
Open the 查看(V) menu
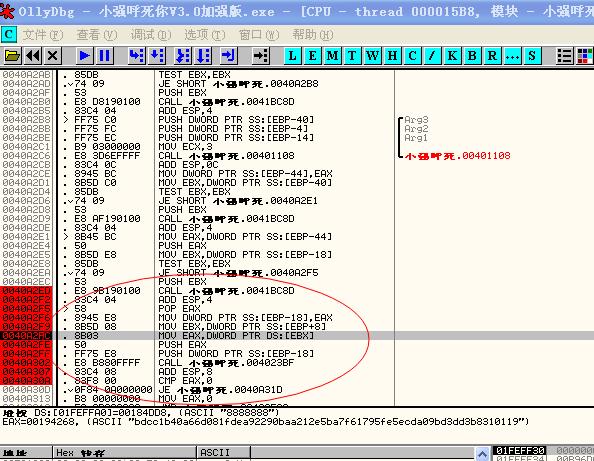(x=97, y=35)
